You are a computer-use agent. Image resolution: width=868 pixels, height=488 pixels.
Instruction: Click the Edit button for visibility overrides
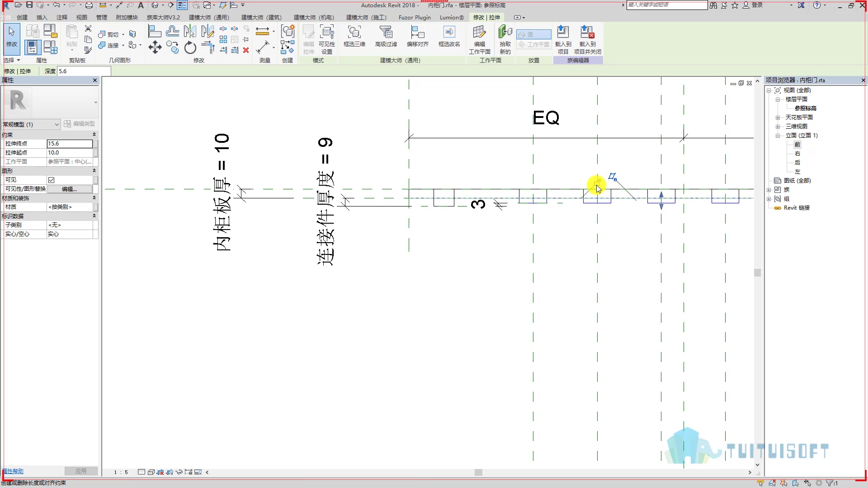click(x=70, y=189)
